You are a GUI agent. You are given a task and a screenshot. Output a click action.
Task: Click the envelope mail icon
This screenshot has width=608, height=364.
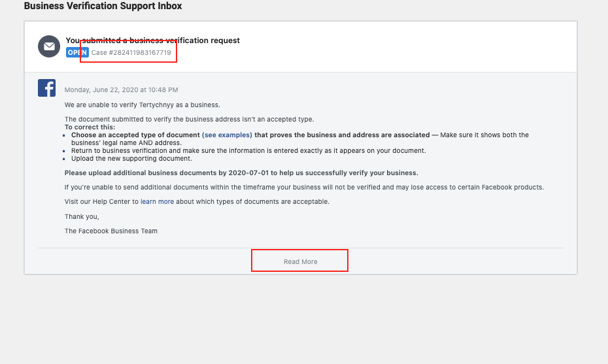coord(49,46)
